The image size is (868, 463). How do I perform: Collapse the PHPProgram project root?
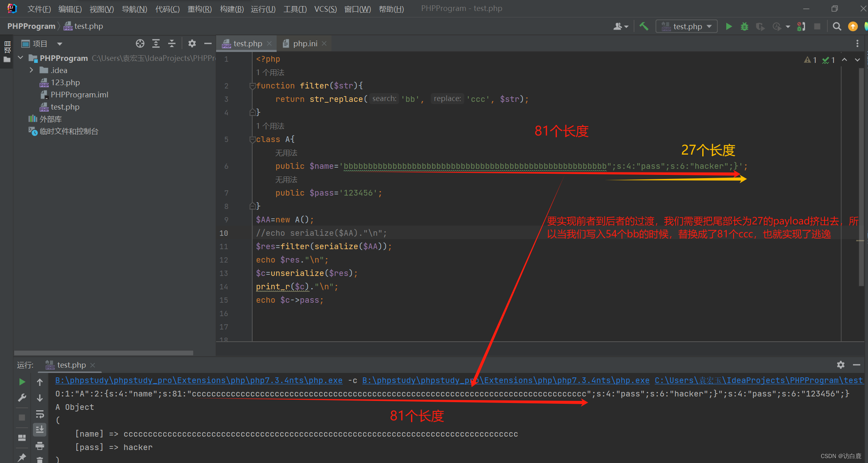21,58
